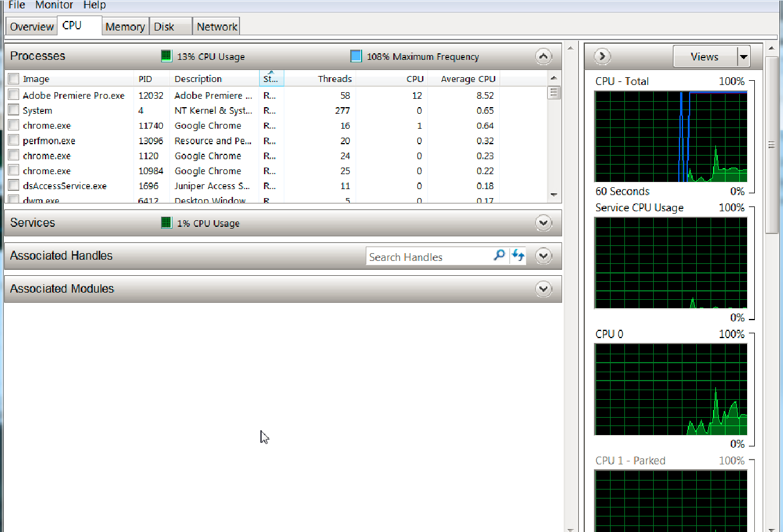Toggle the select-all checkbox beside Image header

[13, 78]
